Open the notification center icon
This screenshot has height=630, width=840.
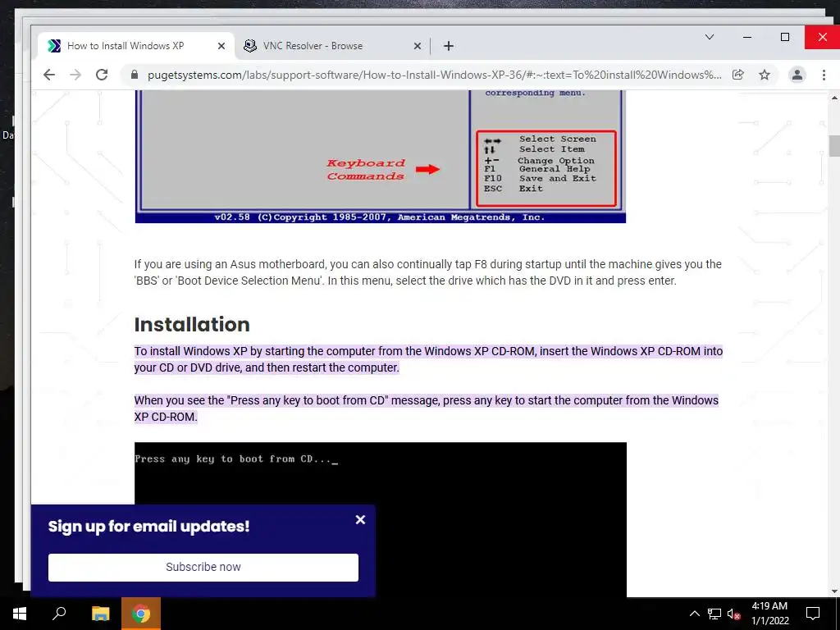(813, 614)
